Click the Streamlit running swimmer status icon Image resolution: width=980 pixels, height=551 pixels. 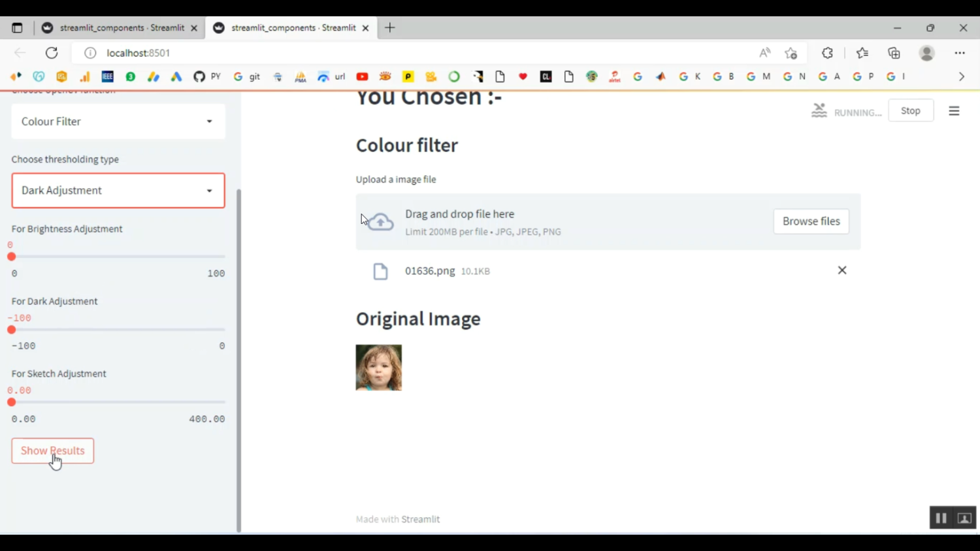(x=819, y=110)
